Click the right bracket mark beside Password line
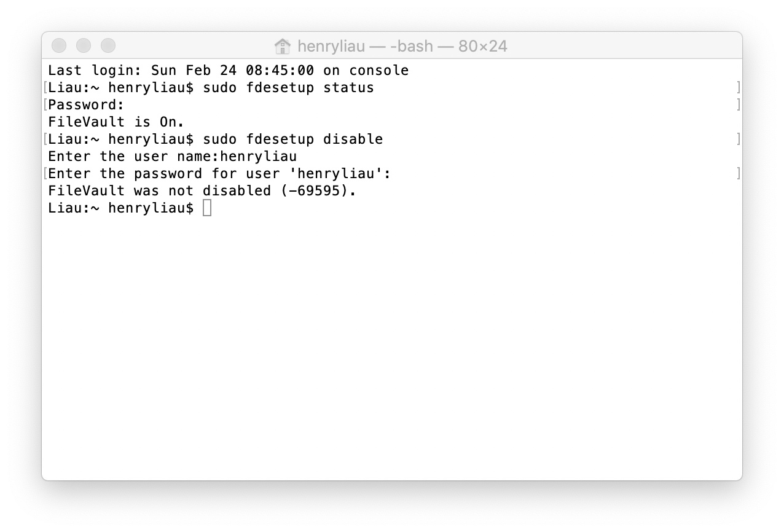 [738, 105]
